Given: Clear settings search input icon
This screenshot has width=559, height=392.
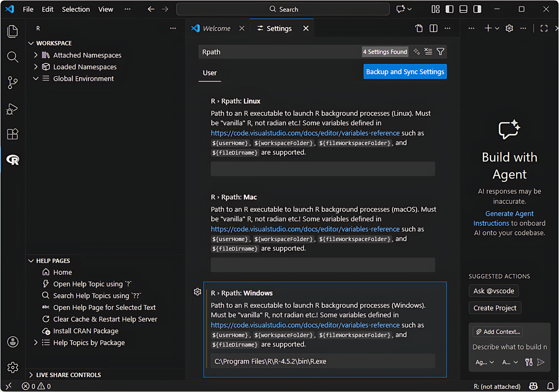Looking at the screenshot, I should pyautogui.click(x=428, y=51).
